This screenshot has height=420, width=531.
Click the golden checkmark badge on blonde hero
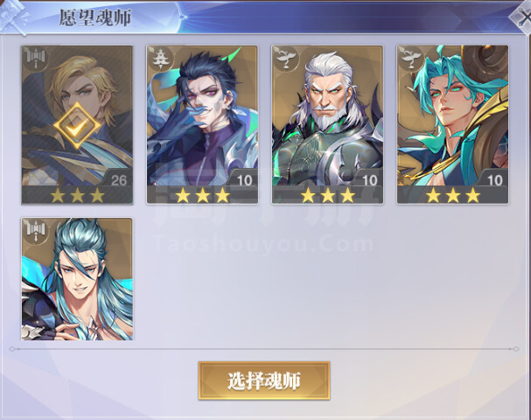click(77, 126)
